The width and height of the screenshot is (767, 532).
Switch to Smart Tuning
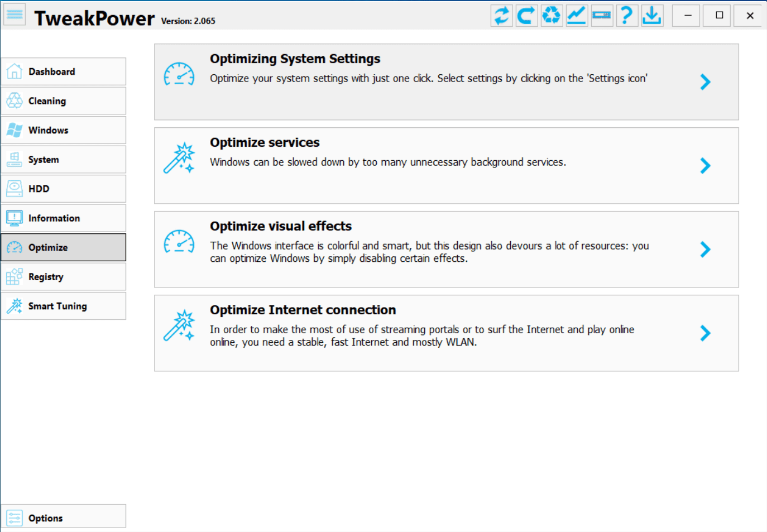tap(64, 306)
